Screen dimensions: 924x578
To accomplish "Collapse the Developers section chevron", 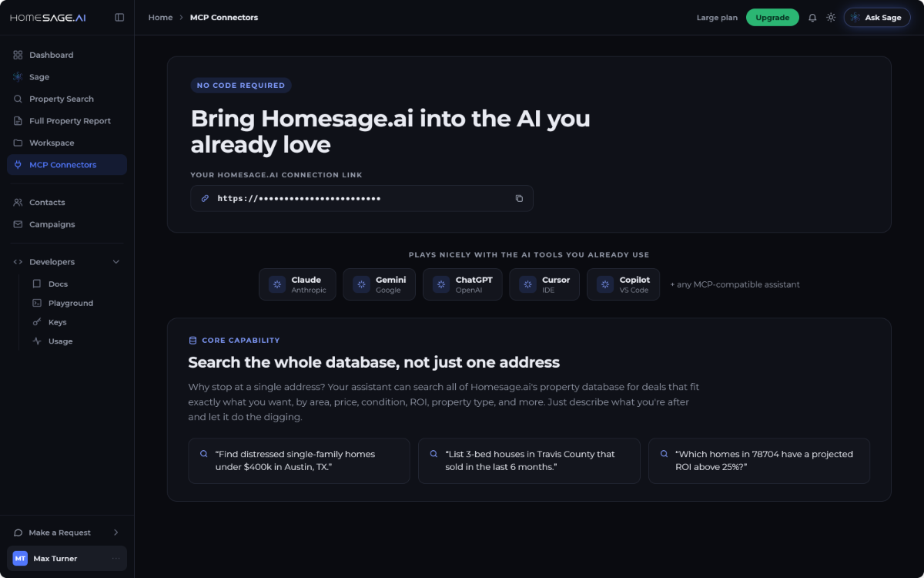I will point(116,262).
